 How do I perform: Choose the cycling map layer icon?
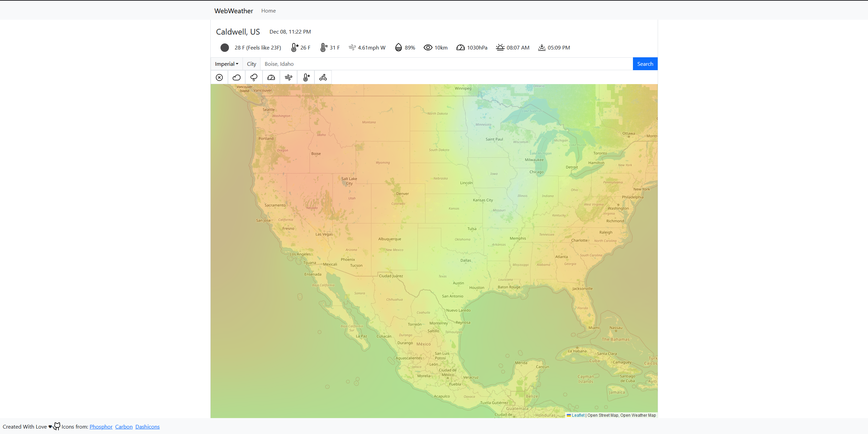(x=323, y=78)
